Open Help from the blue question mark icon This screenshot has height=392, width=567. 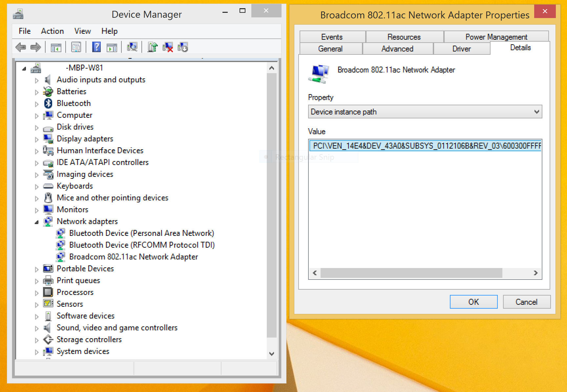pyautogui.click(x=96, y=47)
